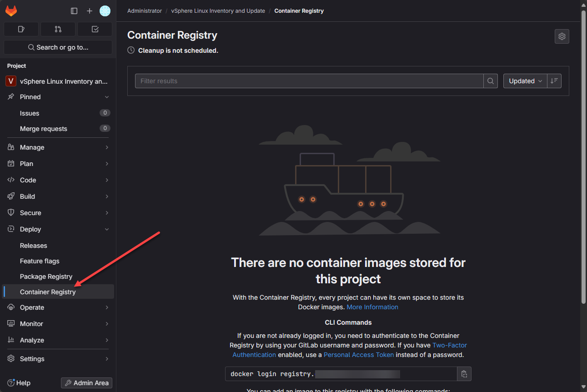Screen dimensions: 587x392
Task: Click the Monitor screen icon
Action: 11,324
